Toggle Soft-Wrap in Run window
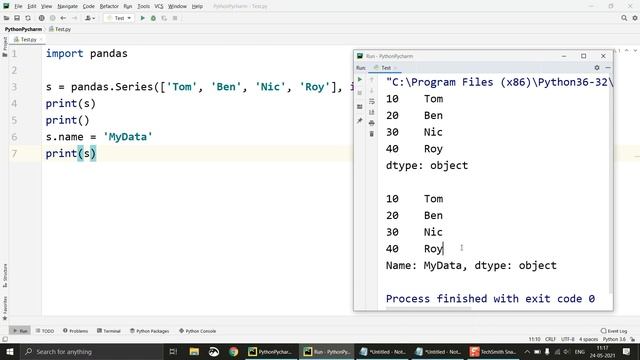 [371, 101]
